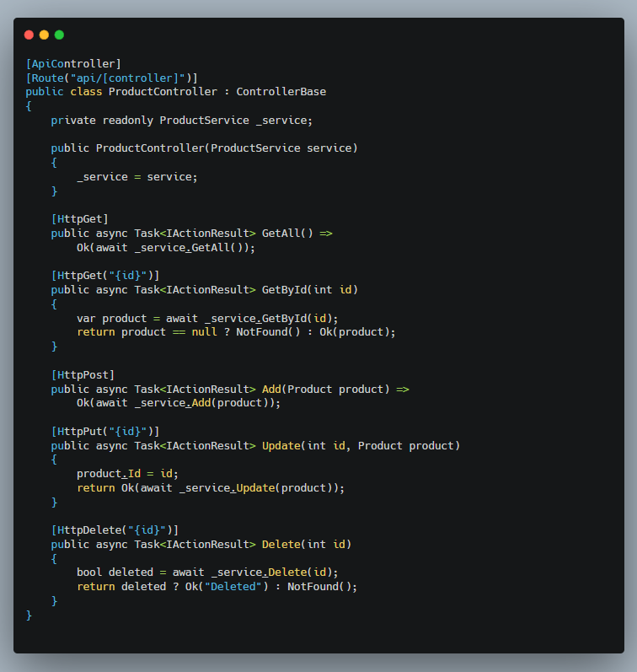
Task: Click the 'Ok(await _service.Add(product));' line
Action: 179,403
